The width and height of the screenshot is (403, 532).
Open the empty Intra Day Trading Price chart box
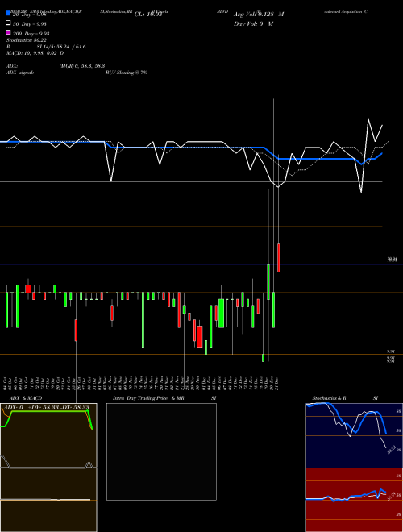coord(161,451)
